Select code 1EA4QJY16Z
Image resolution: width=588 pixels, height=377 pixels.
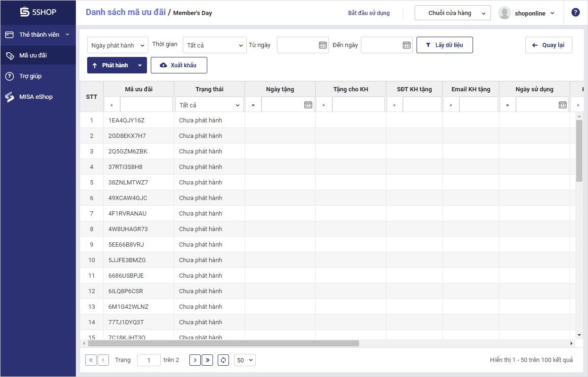(126, 120)
